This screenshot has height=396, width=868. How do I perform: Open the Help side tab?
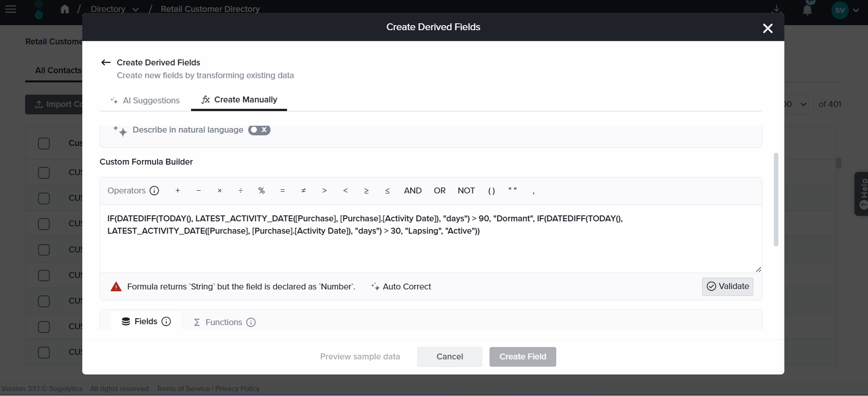[x=862, y=194]
